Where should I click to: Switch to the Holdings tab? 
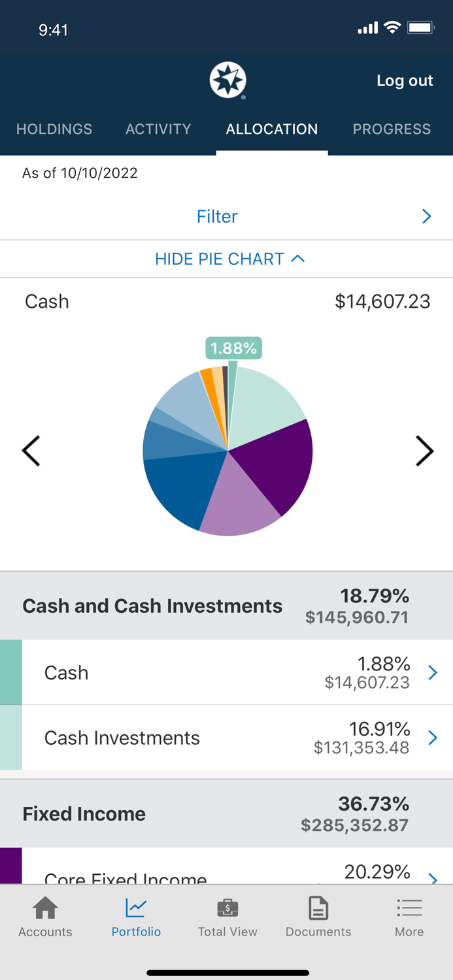[54, 129]
